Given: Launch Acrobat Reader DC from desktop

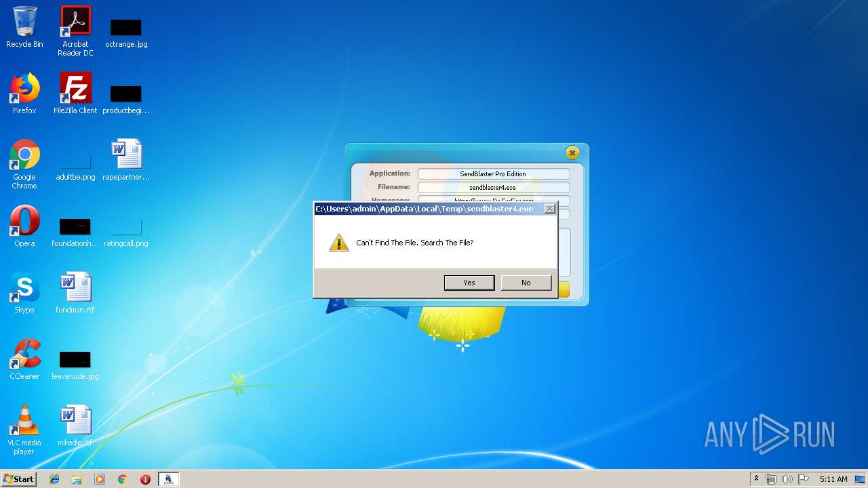Looking at the screenshot, I should 75,31.
